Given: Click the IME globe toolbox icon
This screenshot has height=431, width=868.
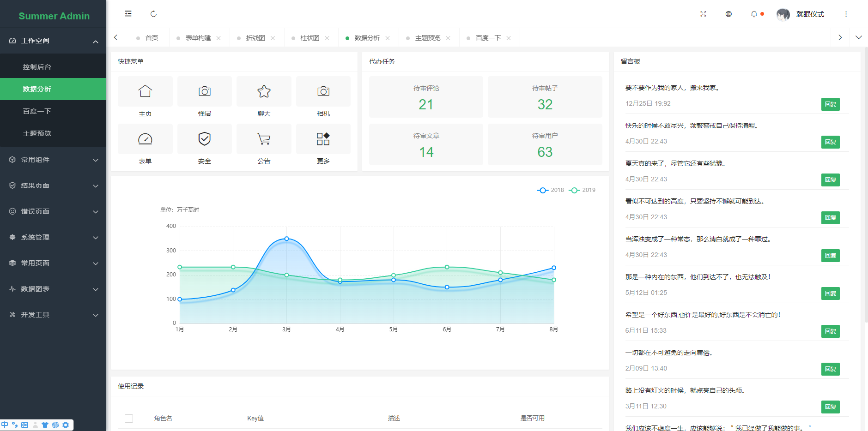Looking at the screenshot, I should pos(55,425).
